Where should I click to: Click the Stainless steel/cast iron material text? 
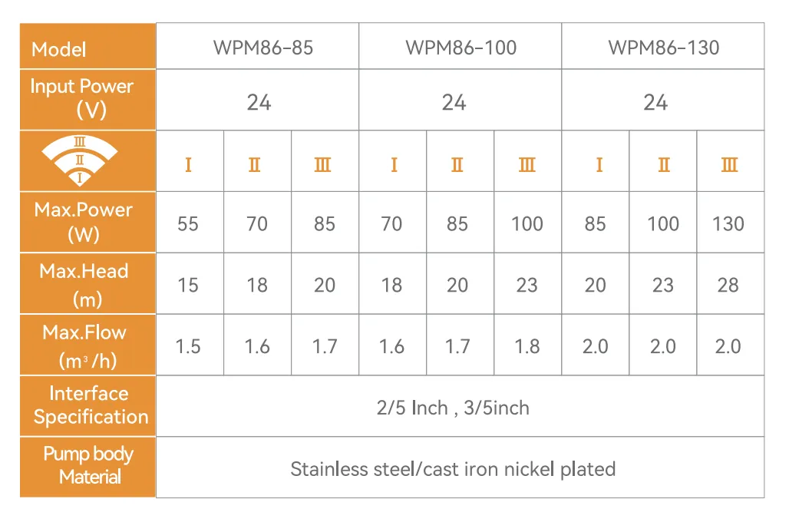pos(453,468)
